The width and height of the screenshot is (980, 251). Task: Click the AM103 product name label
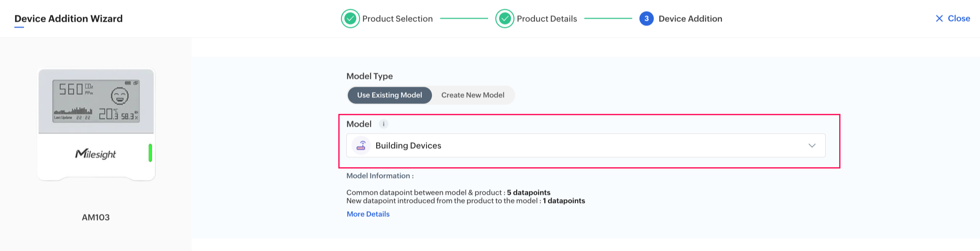coord(96,217)
